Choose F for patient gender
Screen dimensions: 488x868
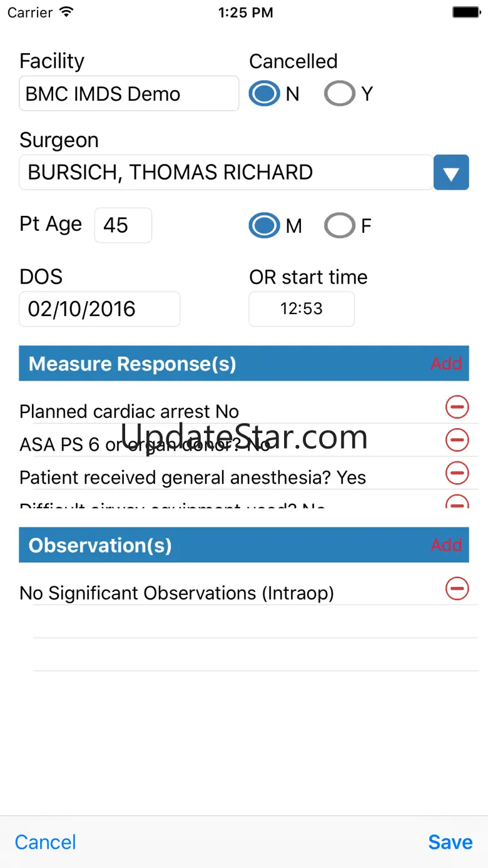pos(340,225)
